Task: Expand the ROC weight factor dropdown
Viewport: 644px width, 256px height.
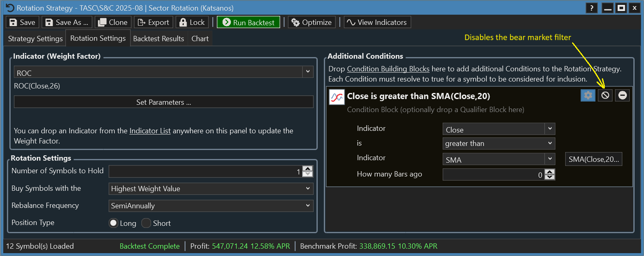Action: tap(308, 72)
